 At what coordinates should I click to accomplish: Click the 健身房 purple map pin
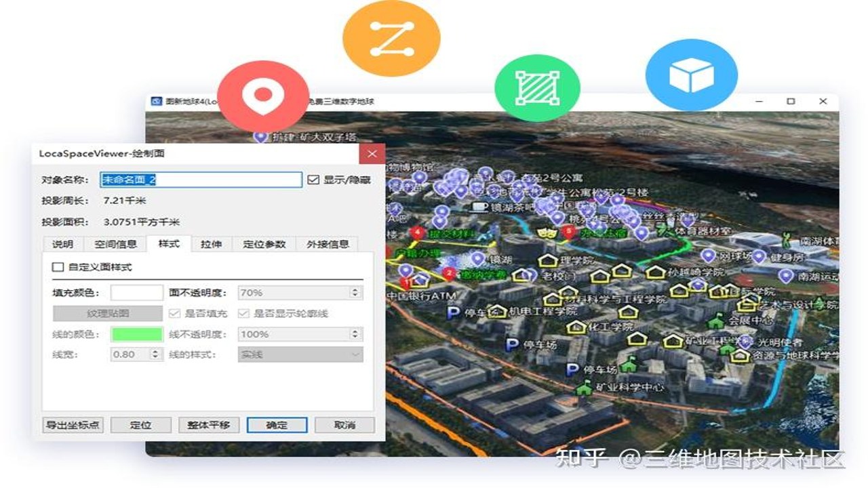coord(758,256)
